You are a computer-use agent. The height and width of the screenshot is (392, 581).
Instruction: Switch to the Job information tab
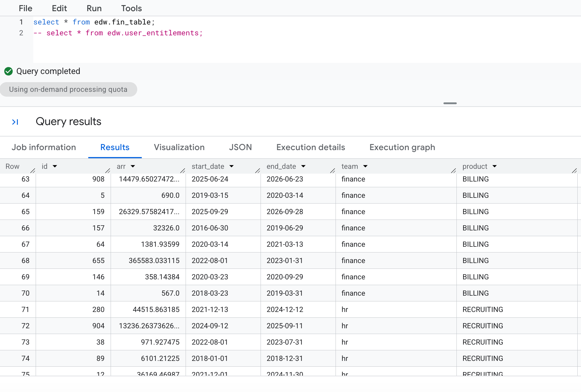point(44,147)
